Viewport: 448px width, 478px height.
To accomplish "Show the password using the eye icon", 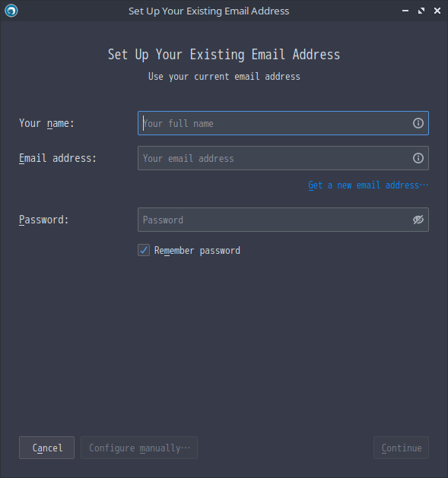I will tap(418, 220).
